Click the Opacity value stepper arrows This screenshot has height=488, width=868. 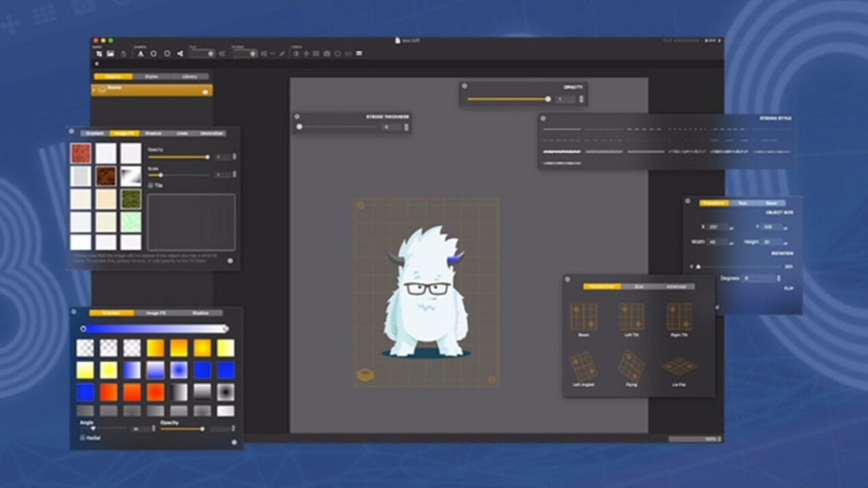(x=581, y=99)
